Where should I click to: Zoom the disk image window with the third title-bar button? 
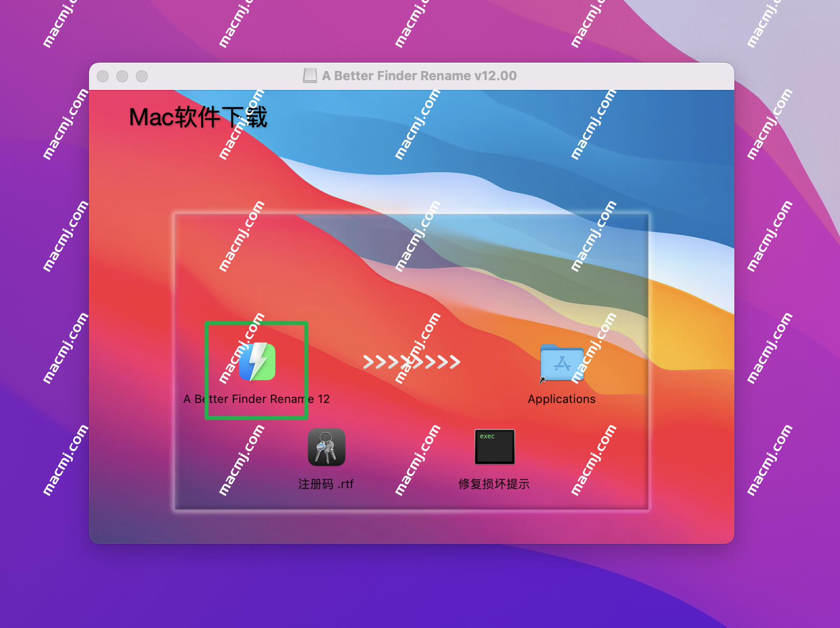142,76
